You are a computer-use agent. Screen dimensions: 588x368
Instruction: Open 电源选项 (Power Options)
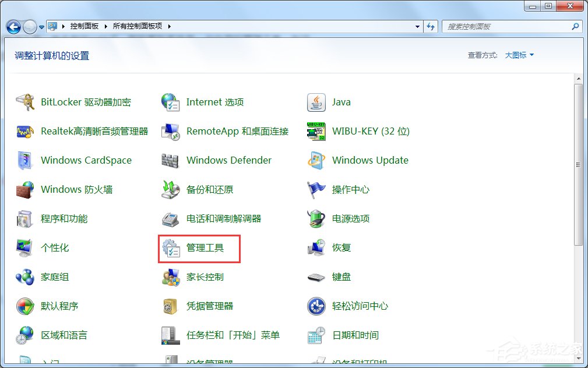[x=352, y=218]
